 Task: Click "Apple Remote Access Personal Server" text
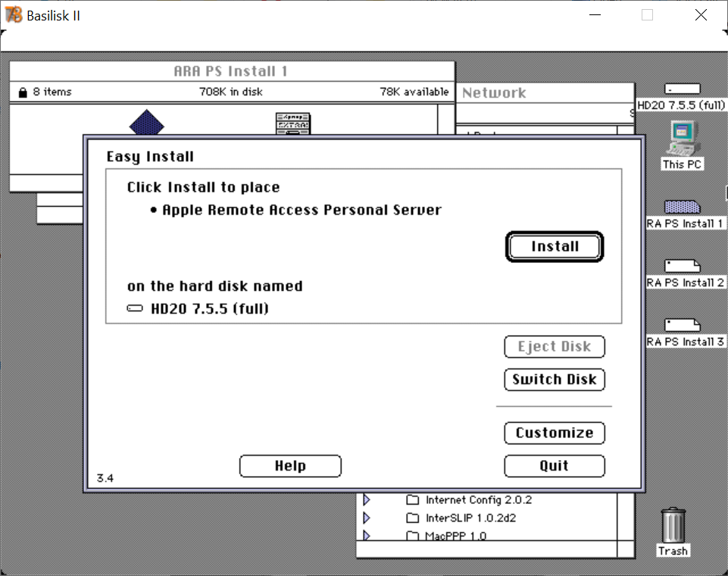pos(302,210)
